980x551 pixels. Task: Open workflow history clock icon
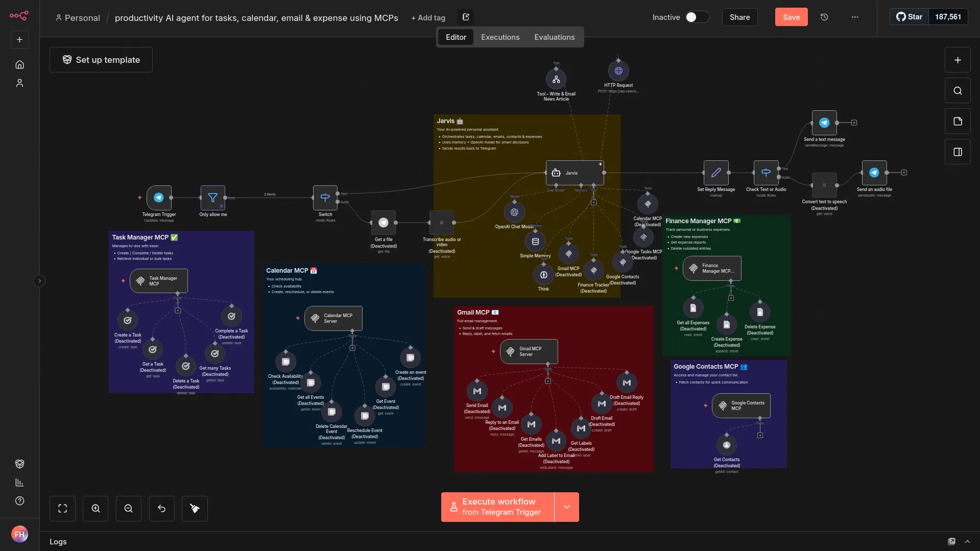pyautogui.click(x=824, y=17)
